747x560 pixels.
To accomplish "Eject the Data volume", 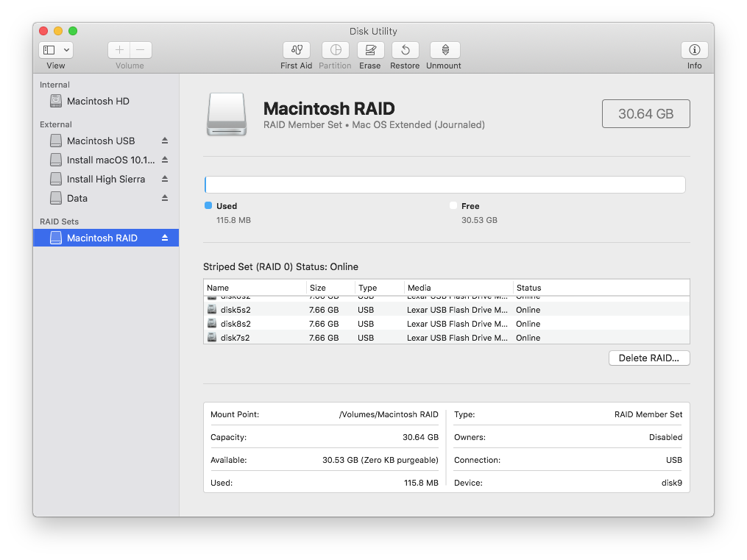I will pyautogui.click(x=165, y=198).
